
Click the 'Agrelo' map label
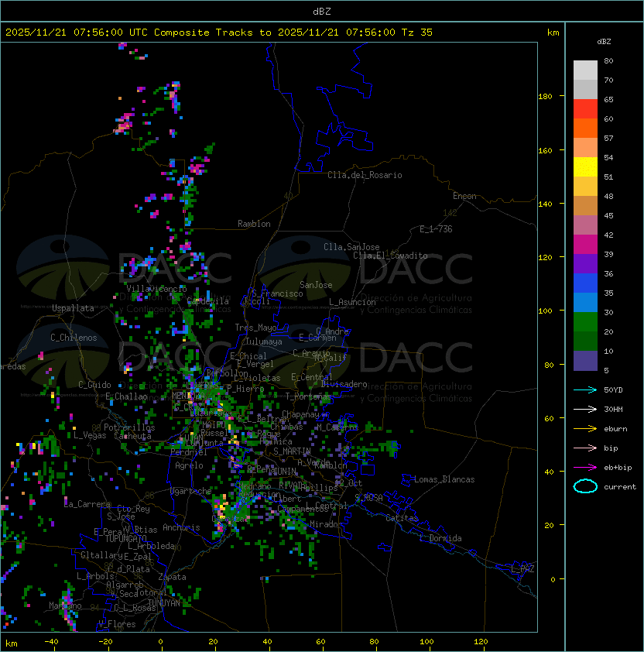(x=189, y=465)
